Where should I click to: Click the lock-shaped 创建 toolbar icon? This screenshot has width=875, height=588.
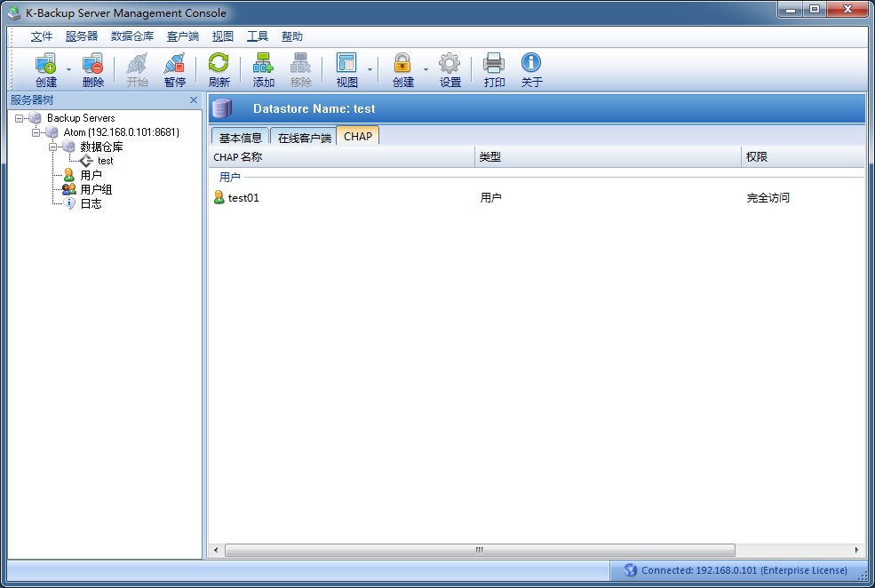(x=402, y=70)
